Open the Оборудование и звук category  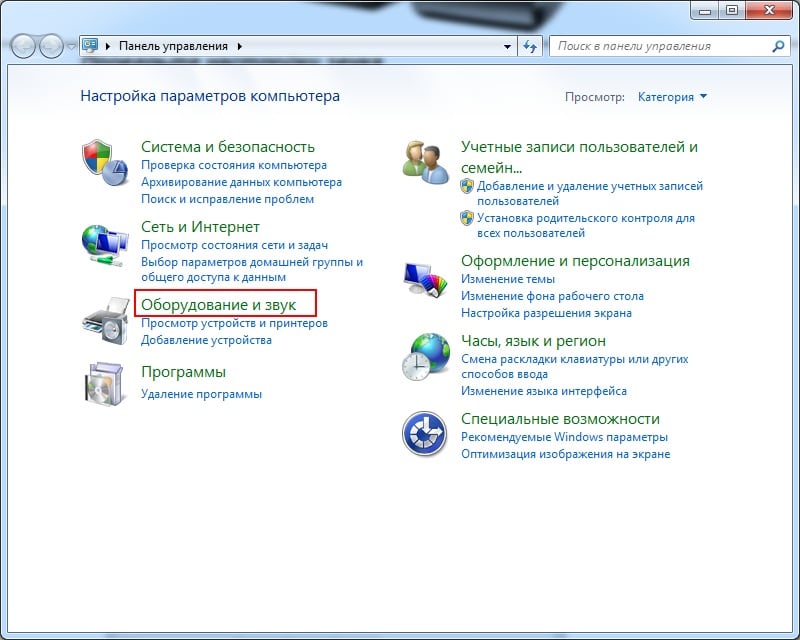218,304
